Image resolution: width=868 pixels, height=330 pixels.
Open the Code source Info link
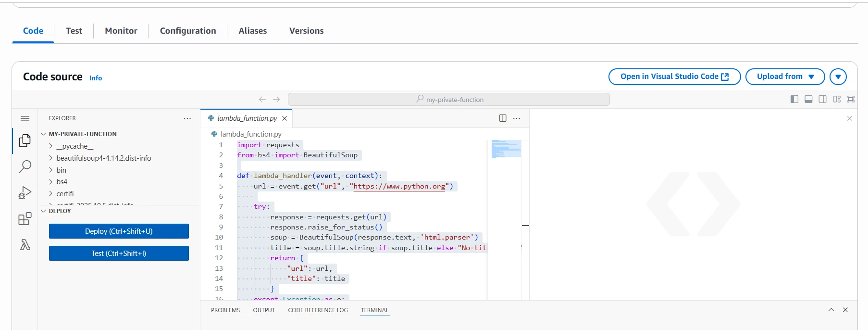pyautogui.click(x=96, y=78)
